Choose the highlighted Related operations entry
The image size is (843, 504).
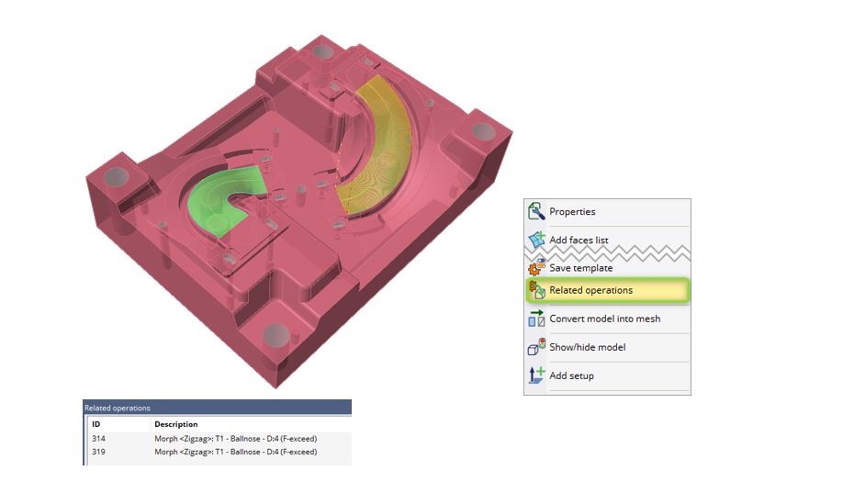click(590, 291)
